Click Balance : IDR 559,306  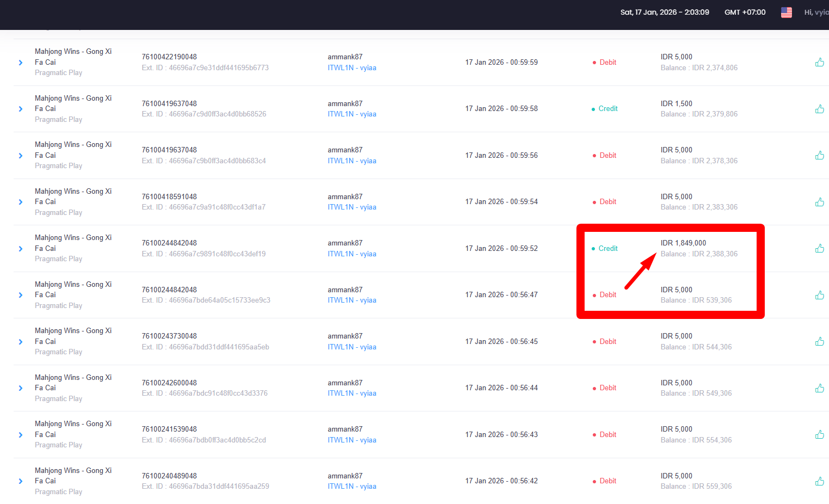coord(696,487)
